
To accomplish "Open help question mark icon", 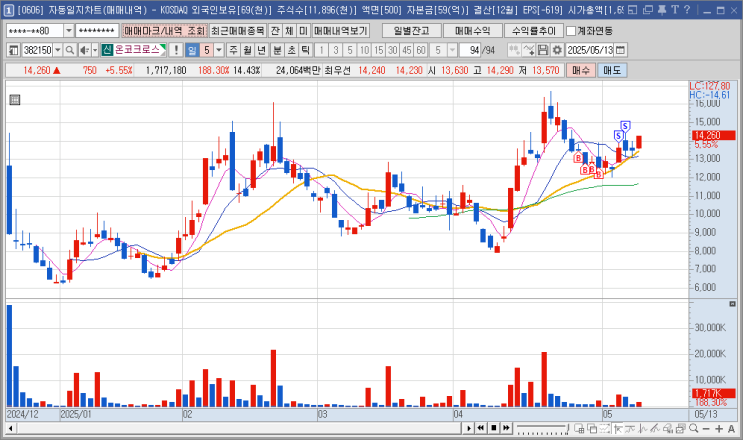I will (x=687, y=9).
